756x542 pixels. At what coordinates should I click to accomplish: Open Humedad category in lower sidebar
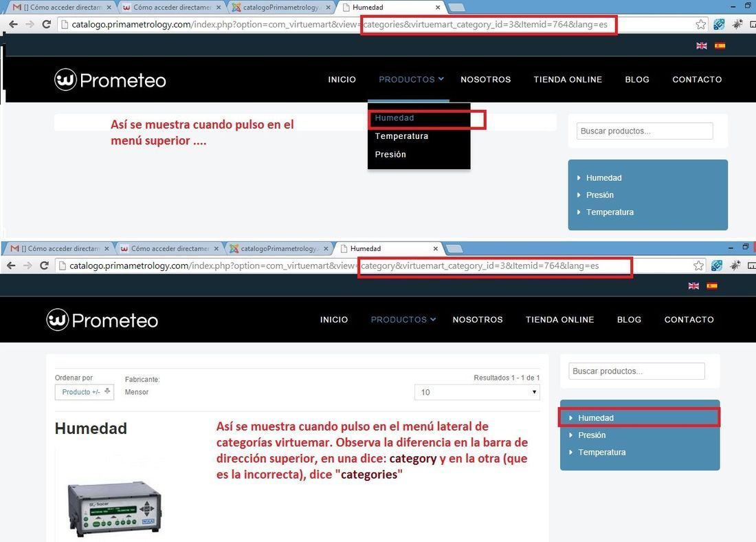pyautogui.click(x=596, y=418)
